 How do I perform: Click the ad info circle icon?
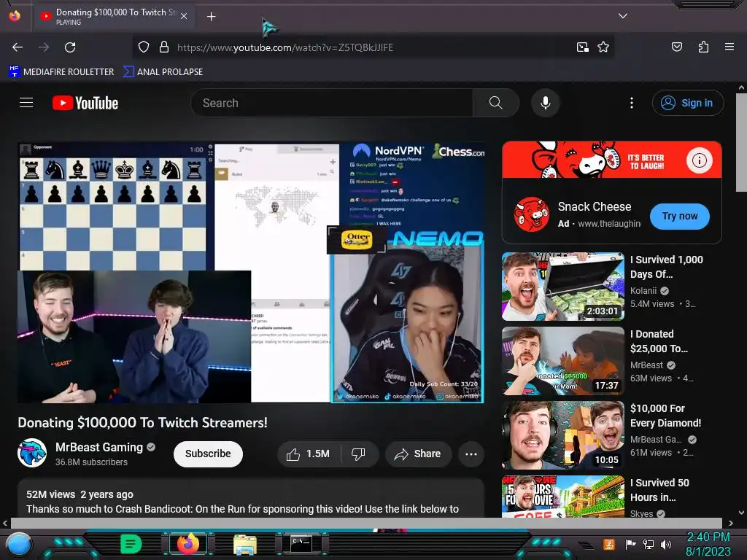699,160
